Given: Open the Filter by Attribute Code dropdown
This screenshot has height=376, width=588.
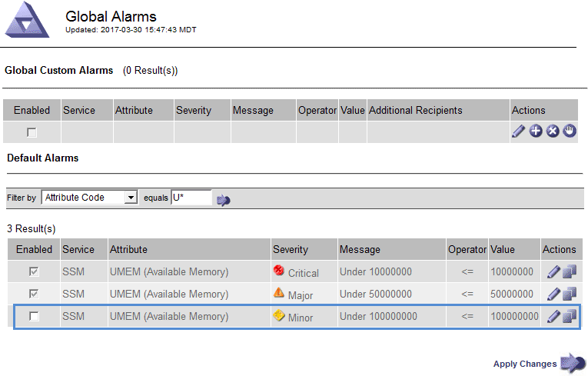Looking at the screenshot, I should 89,198.
